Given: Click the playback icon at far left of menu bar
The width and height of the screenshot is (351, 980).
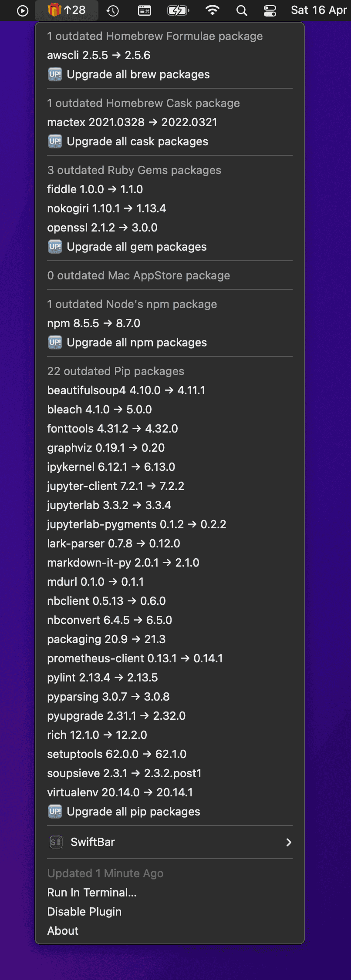Looking at the screenshot, I should 22,10.
